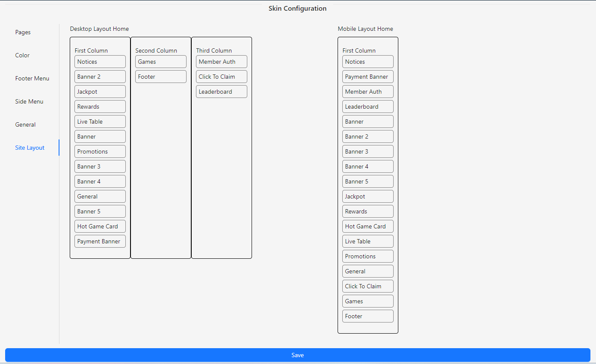Select the Site Layout tab
596x364 pixels.
30,148
